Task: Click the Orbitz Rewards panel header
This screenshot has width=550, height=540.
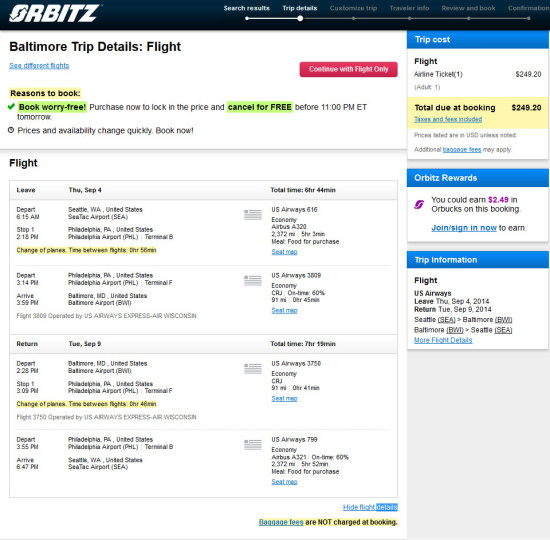Action: pos(478,178)
